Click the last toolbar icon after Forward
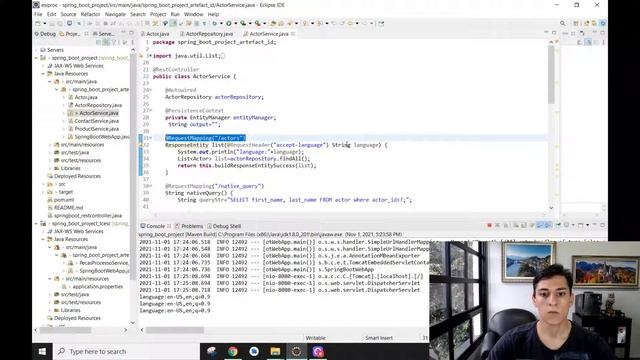The image size is (640, 360). click(381, 23)
